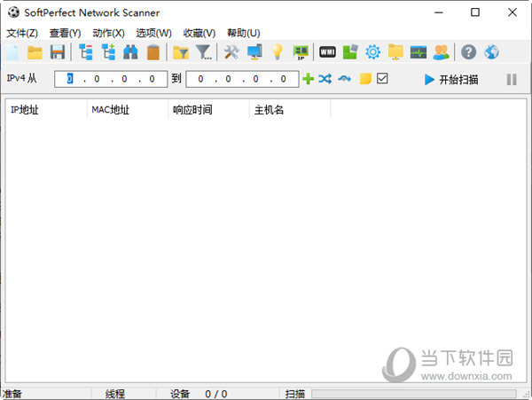Sort by the MAC地址 column header
The width and height of the screenshot is (532, 400).
point(128,110)
